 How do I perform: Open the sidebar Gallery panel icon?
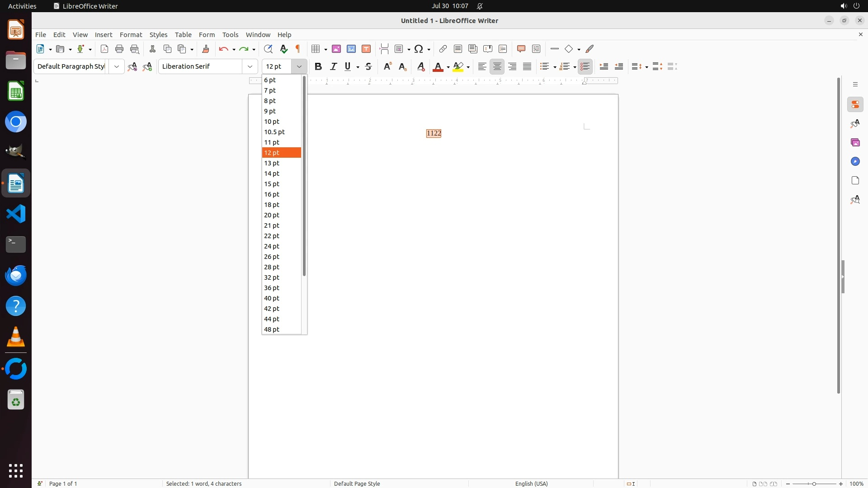click(x=855, y=143)
